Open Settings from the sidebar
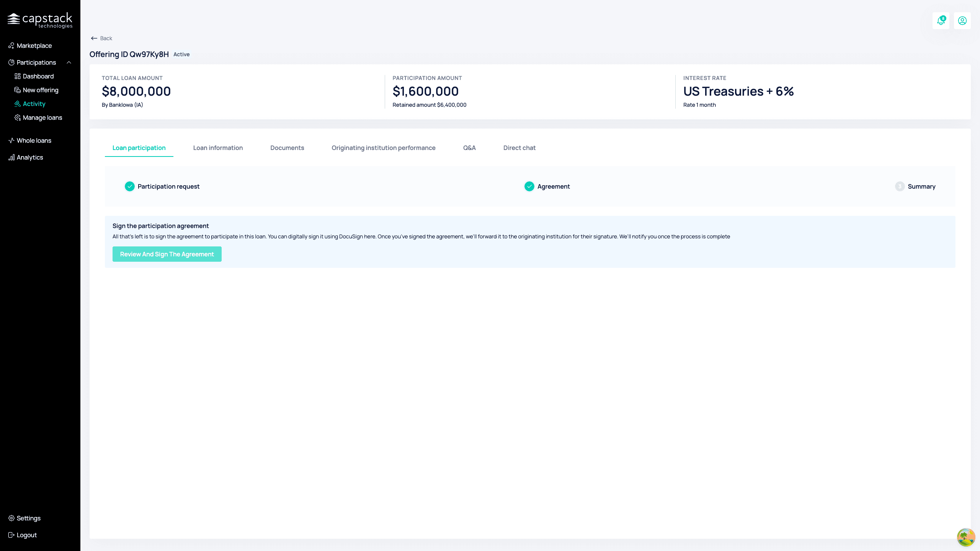 pyautogui.click(x=29, y=518)
